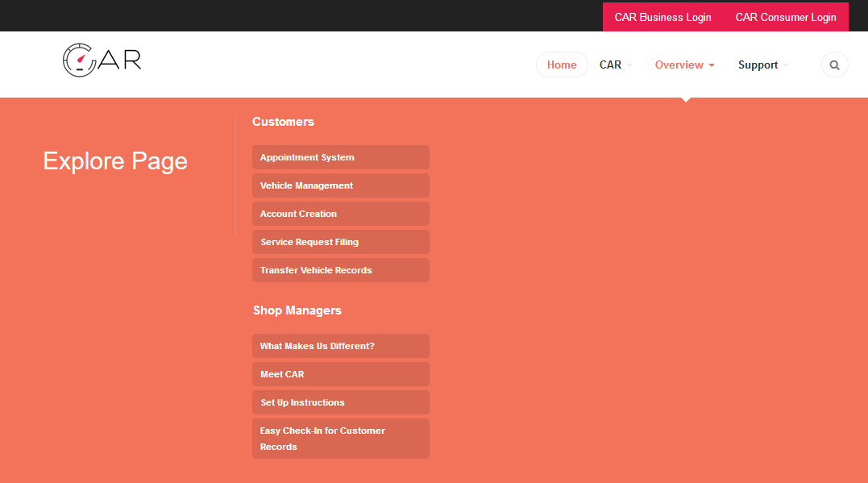This screenshot has height=483, width=868.
Task: Select the Account Creation entry
Action: click(340, 214)
